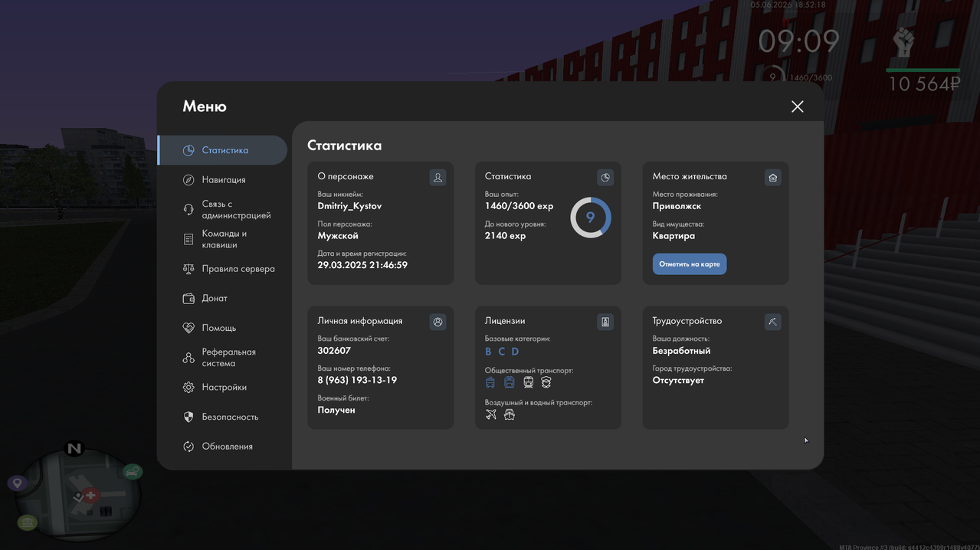
Task: Click the N compass marker on minimap
Action: (74, 449)
